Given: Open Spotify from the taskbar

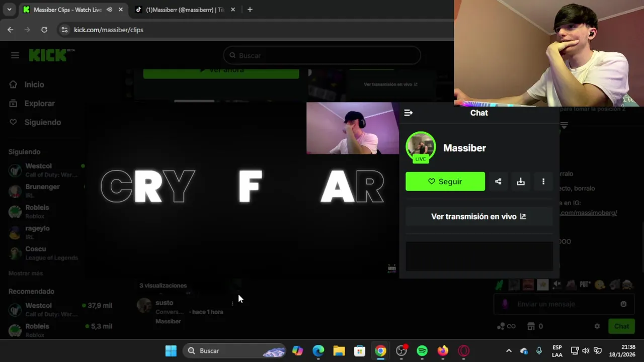Looking at the screenshot, I should [x=422, y=350].
